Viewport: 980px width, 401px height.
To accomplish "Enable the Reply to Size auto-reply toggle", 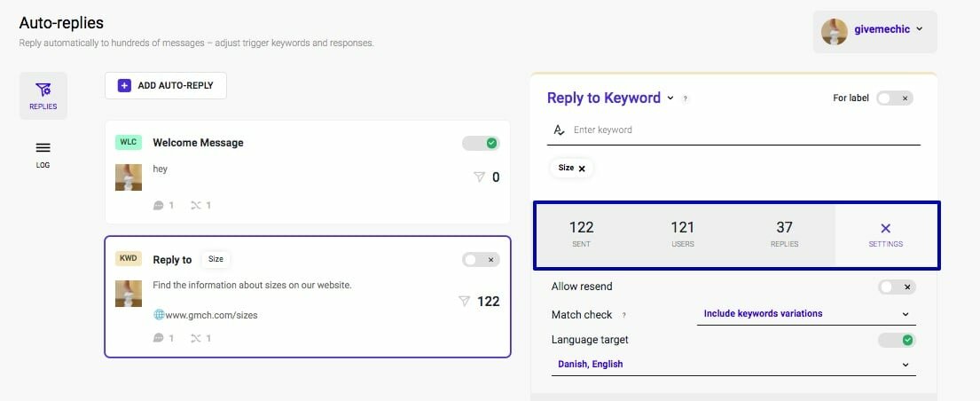I will pyautogui.click(x=481, y=260).
